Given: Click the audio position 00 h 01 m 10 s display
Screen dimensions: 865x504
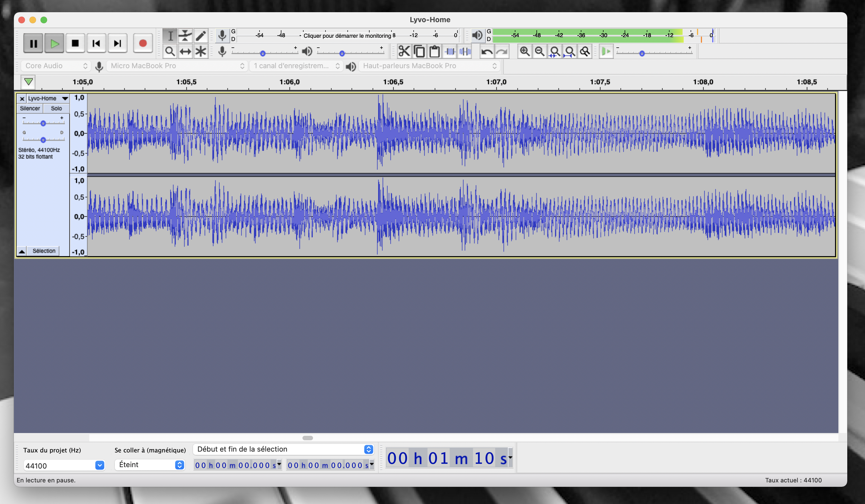Looking at the screenshot, I should (447, 458).
